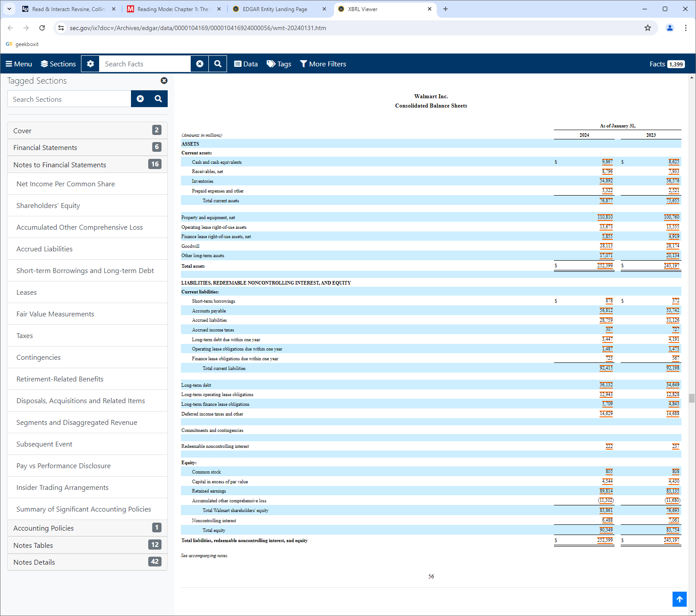This screenshot has width=696, height=616.
Task: Run the Search Sections magnifier
Action: (158, 99)
